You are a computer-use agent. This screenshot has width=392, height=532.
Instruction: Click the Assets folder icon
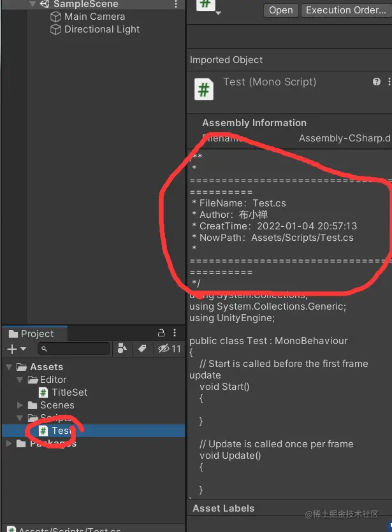(22, 367)
